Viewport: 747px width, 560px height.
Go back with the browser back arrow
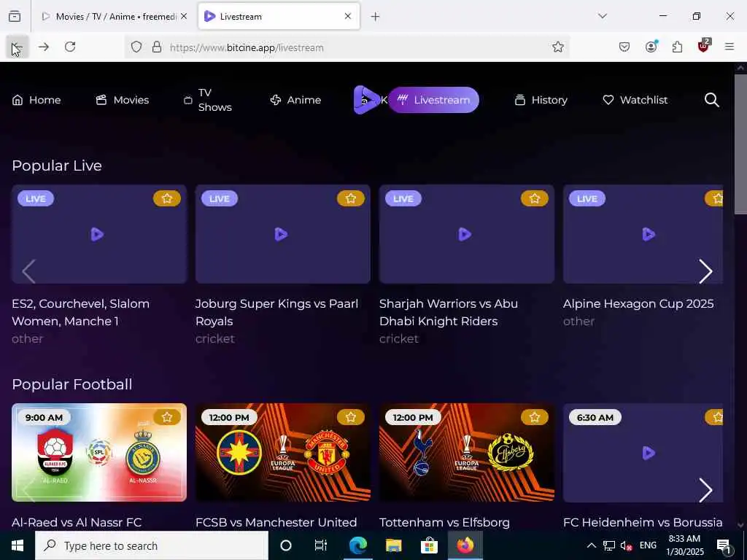[x=18, y=47]
